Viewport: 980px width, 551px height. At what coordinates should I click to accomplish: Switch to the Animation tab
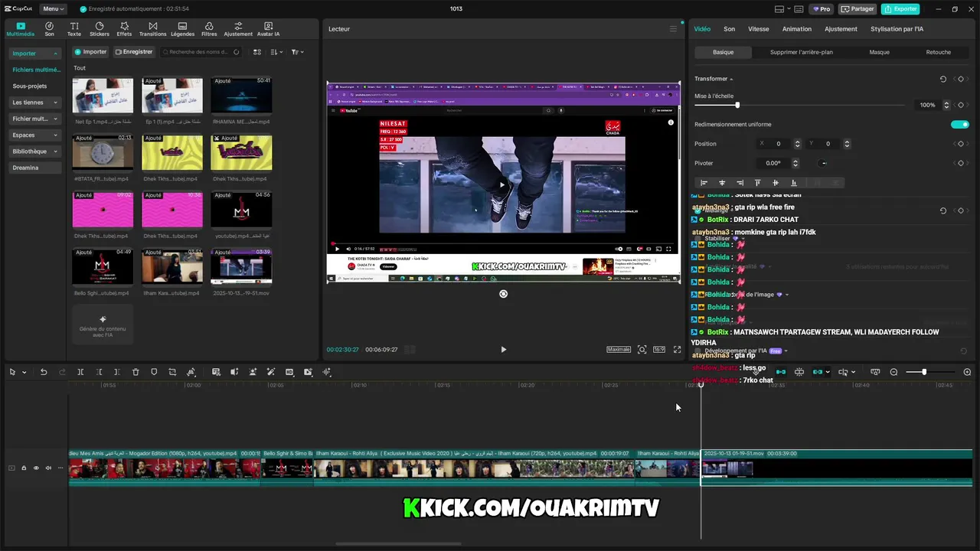pos(796,29)
